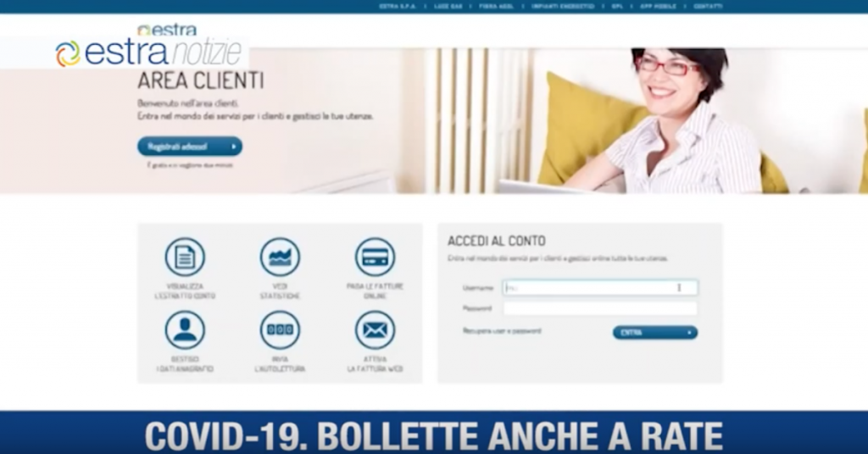
Task: Click the Area Clienti heading
Action: coord(200,80)
